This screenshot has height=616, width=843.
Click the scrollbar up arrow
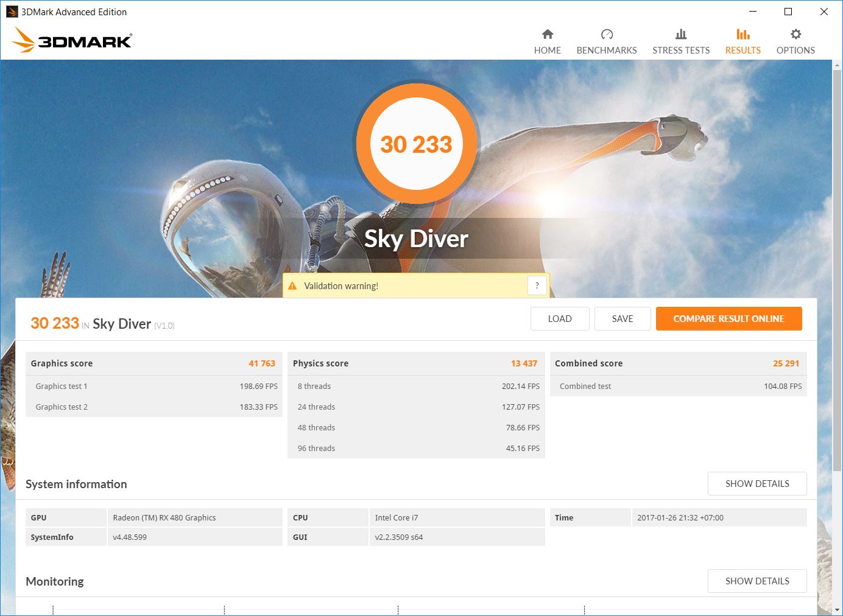tap(838, 65)
